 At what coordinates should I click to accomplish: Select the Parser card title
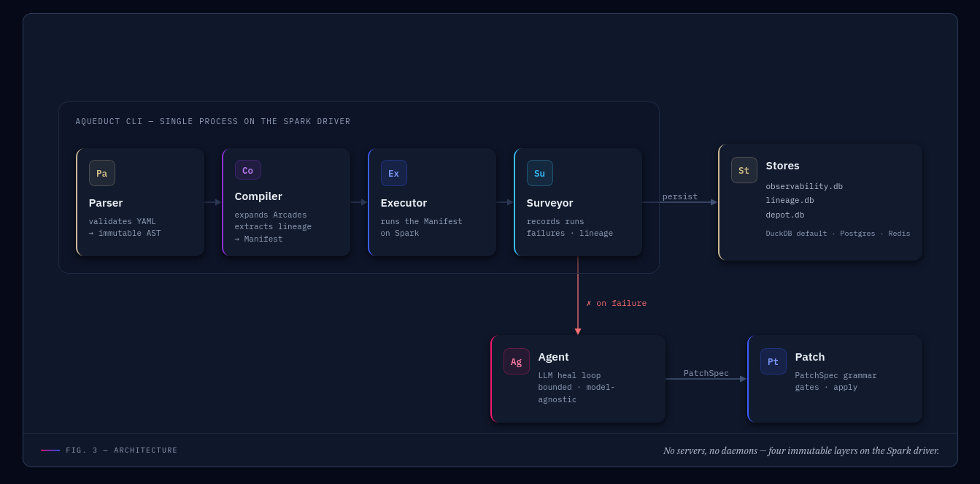106,203
